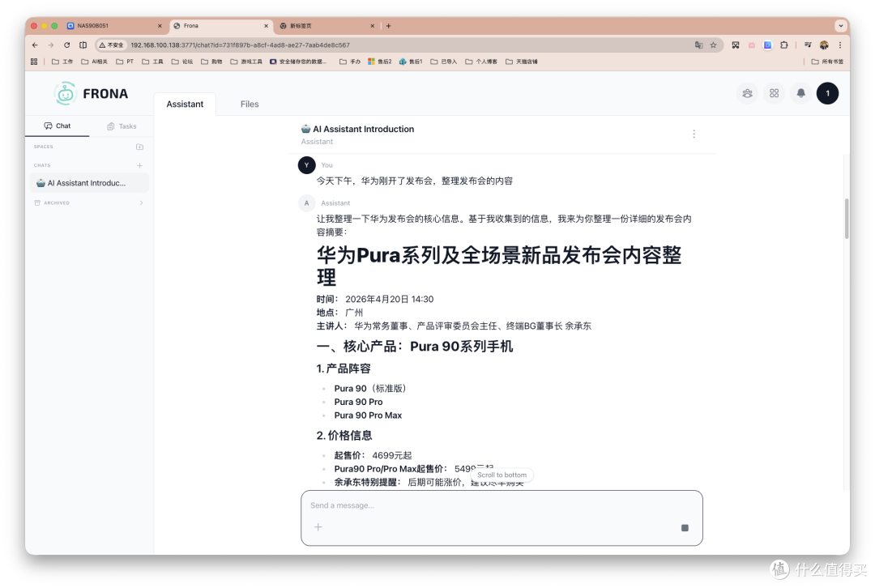Open AI Assistant Introduc... chat in sidebar

89,183
